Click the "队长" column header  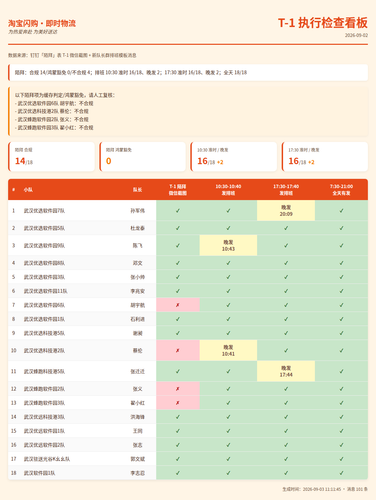(x=138, y=190)
